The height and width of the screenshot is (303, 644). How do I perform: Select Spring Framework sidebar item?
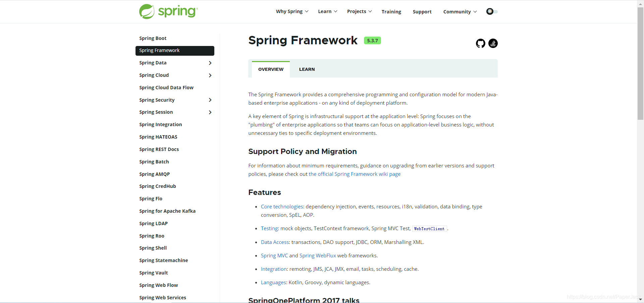tap(175, 51)
